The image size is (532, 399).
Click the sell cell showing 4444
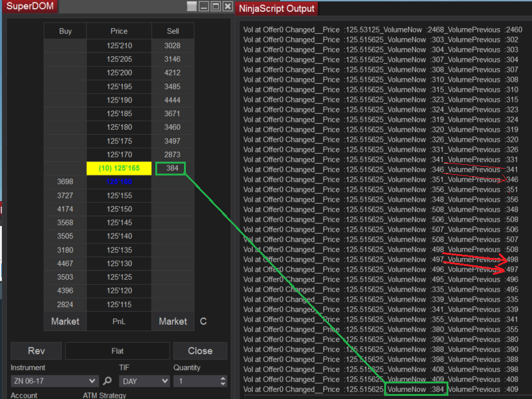tap(173, 100)
